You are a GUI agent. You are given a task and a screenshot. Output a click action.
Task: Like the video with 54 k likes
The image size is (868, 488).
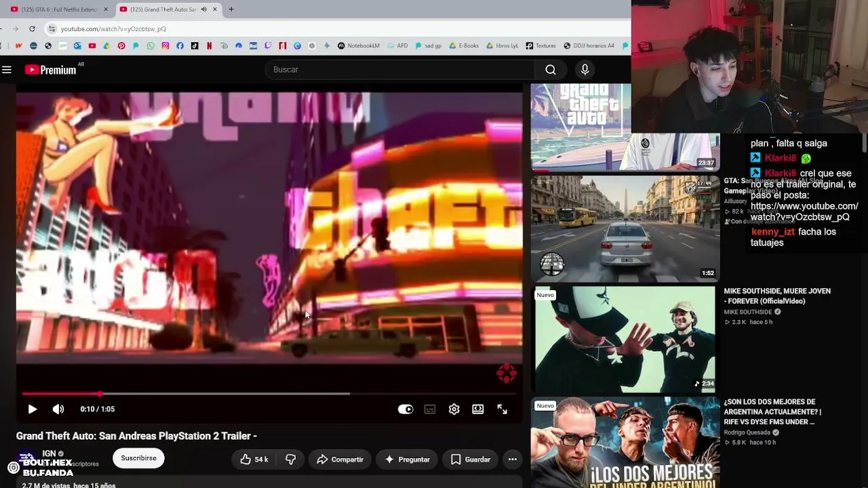pos(254,460)
